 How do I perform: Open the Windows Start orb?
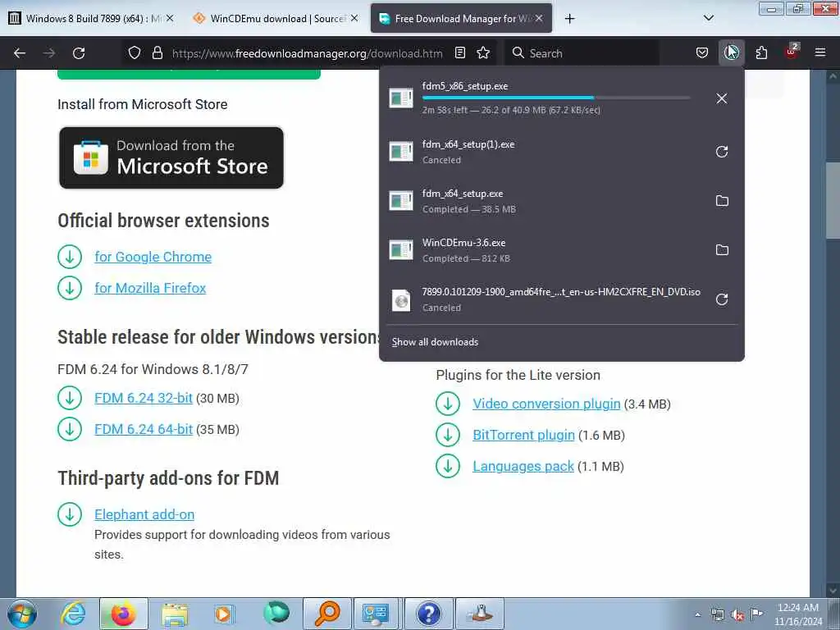[22, 614]
